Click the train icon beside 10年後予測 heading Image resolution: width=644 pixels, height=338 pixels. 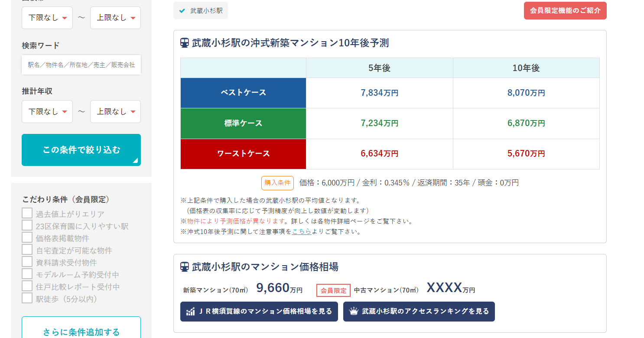pyautogui.click(x=185, y=43)
